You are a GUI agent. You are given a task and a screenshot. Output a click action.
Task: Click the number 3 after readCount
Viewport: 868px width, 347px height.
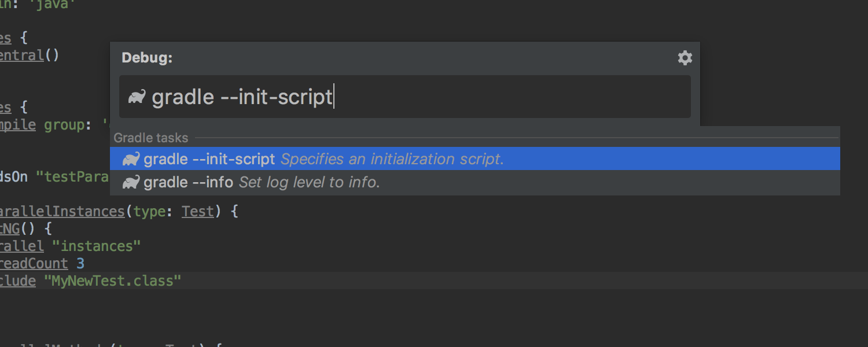(x=80, y=264)
